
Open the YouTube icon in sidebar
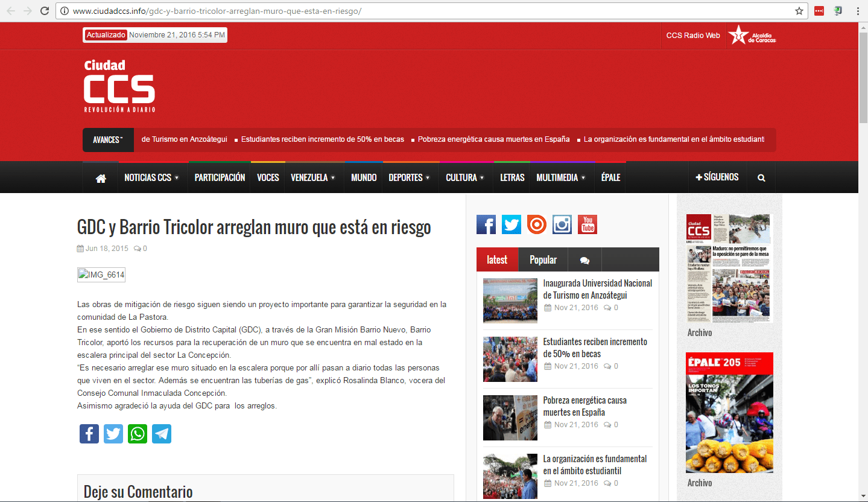(x=587, y=224)
